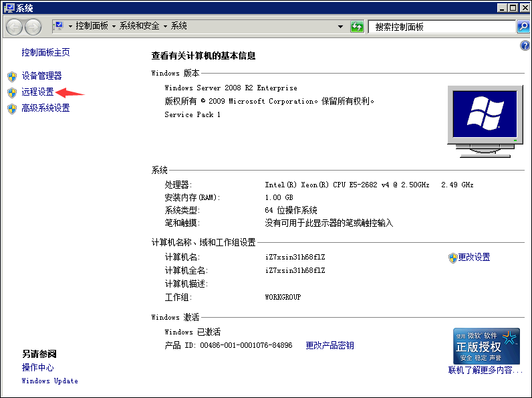Click the Service Pack 1 text

192,115
